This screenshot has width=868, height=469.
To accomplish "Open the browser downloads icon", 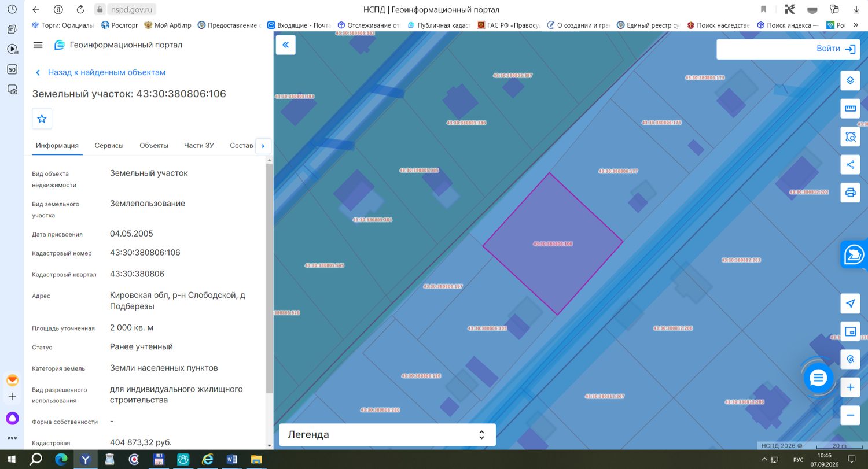I will click(x=857, y=9).
